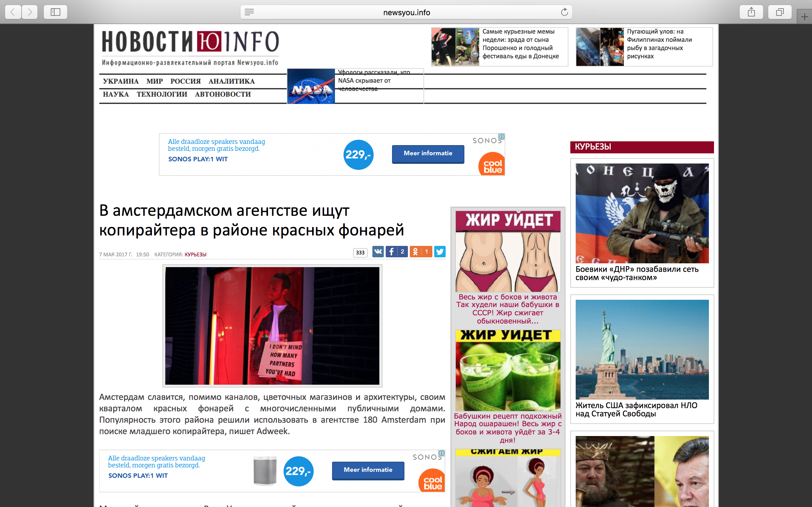Open the ТЕХНОЛОГИИ menu section

click(x=162, y=94)
